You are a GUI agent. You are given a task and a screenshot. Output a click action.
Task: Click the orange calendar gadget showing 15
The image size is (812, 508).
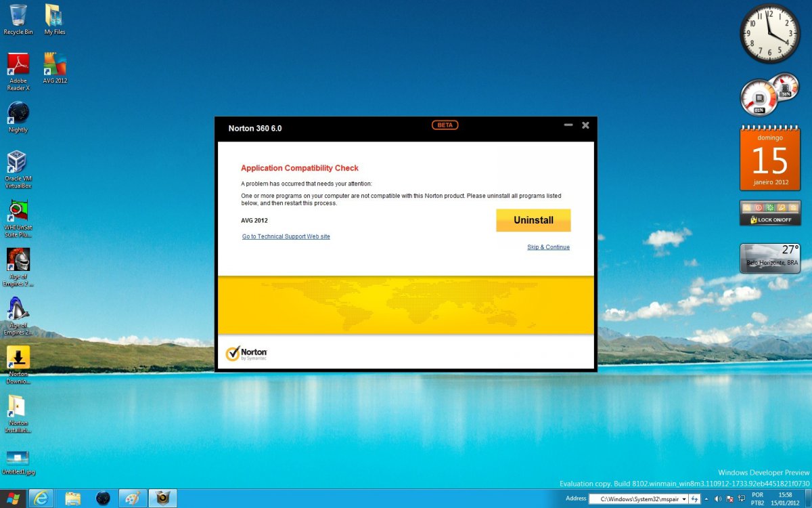pos(770,158)
